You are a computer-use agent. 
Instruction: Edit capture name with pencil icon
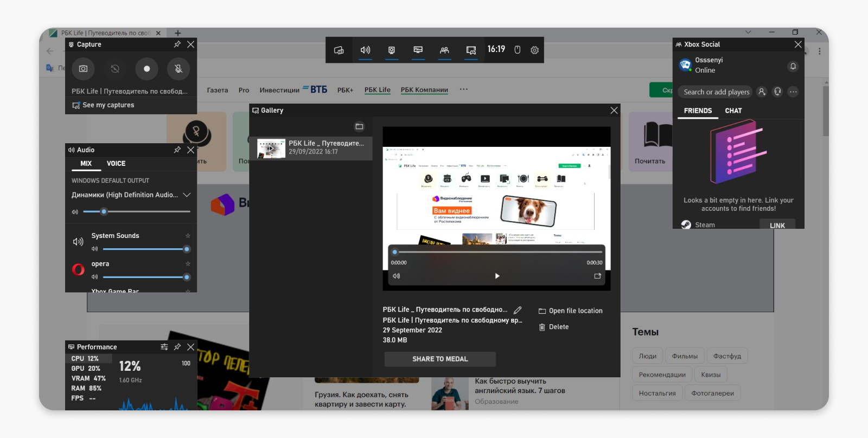pos(518,310)
